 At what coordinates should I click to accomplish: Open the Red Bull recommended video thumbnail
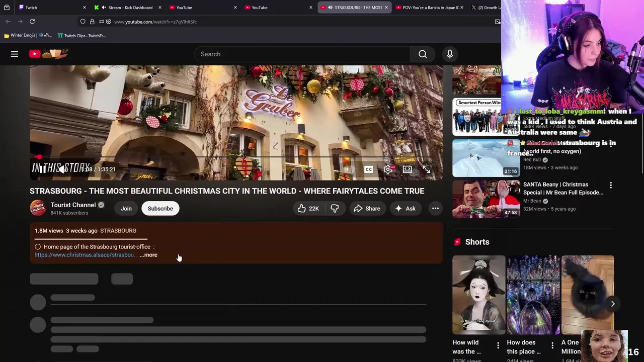pos(486,158)
